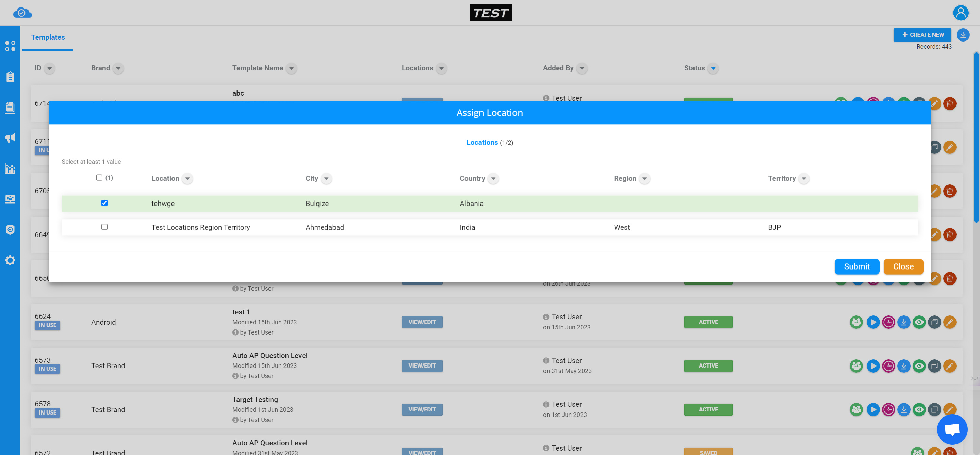This screenshot has height=455, width=980.
Task: Click the Albania country cell
Action: (x=471, y=204)
